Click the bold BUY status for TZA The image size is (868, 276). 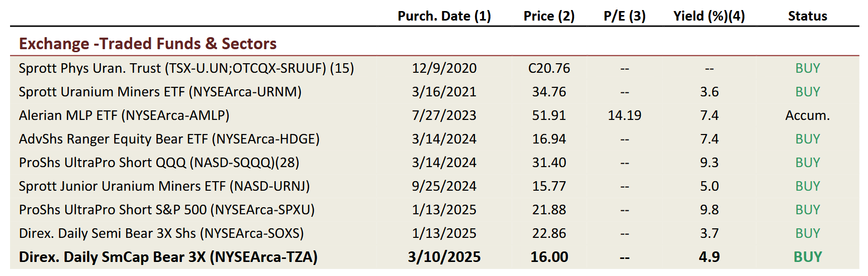pyautogui.click(x=807, y=257)
